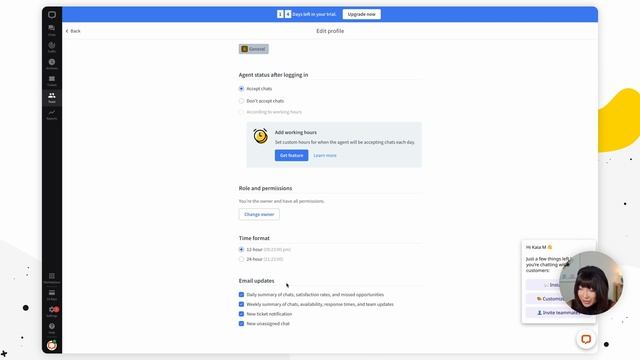Screen dimensions: 640x360
Task: Open the Archives section in sidebar
Action: pos(52,64)
